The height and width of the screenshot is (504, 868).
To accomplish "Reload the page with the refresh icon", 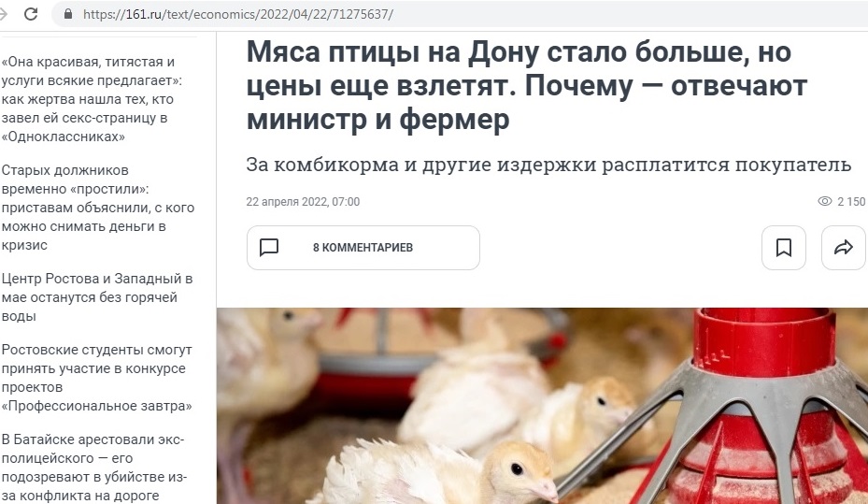I will (x=31, y=14).
